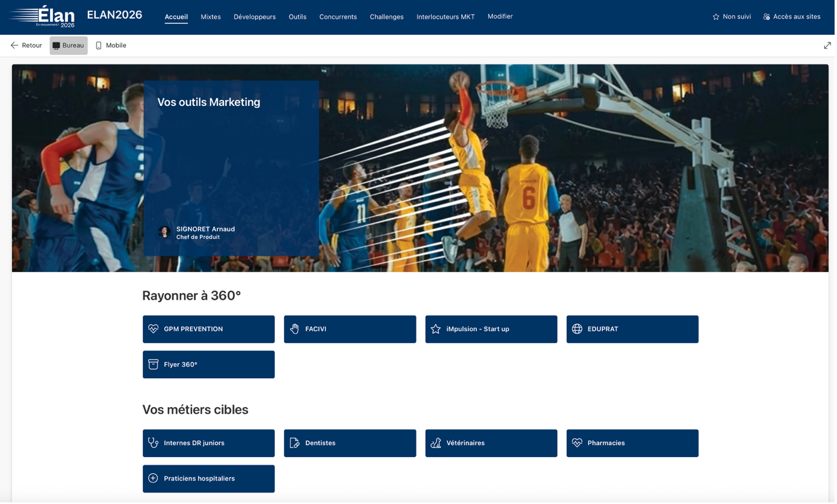837x504 pixels.
Task: Click the back arrow next to Retour
Action: (14, 45)
